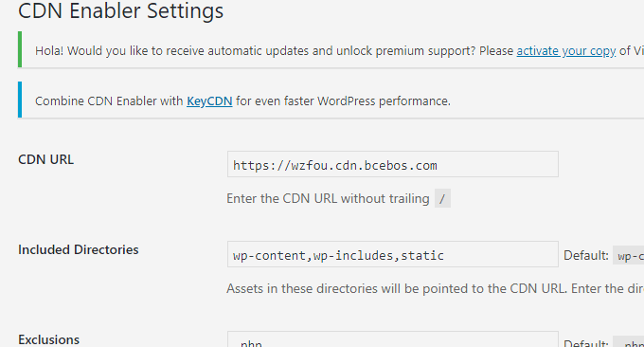Follow the KeyCDN hyperlink

point(209,101)
